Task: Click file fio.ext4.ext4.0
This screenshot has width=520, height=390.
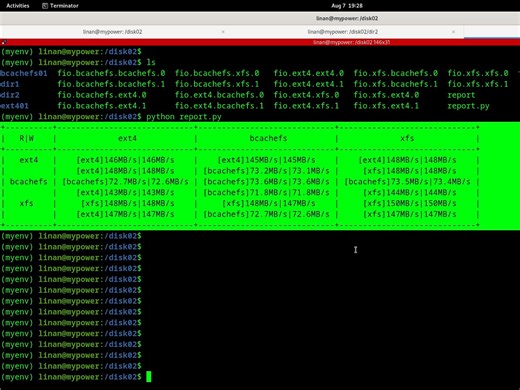Action: click(x=309, y=73)
